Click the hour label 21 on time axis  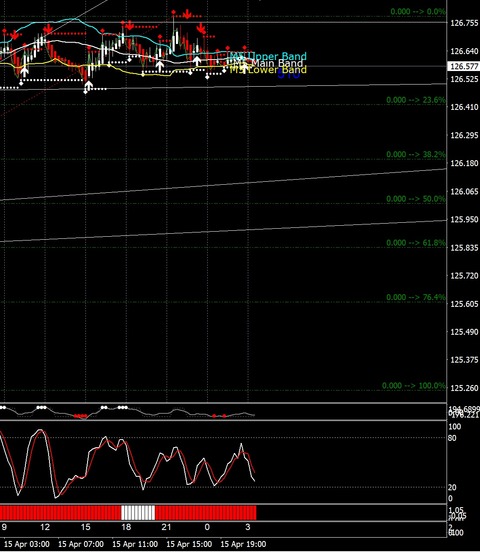[x=166, y=527]
